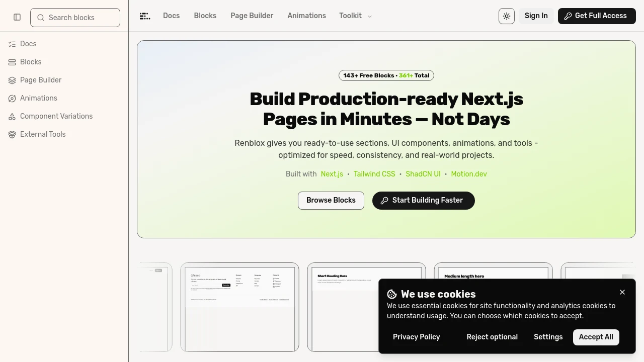Click the Sign In button
644x362 pixels.
tap(536, 16)
